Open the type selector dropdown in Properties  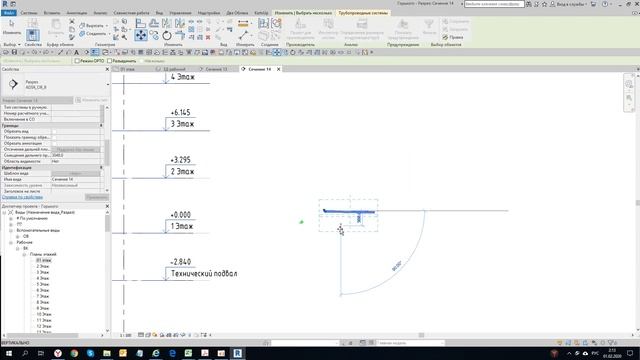point(108,84)
